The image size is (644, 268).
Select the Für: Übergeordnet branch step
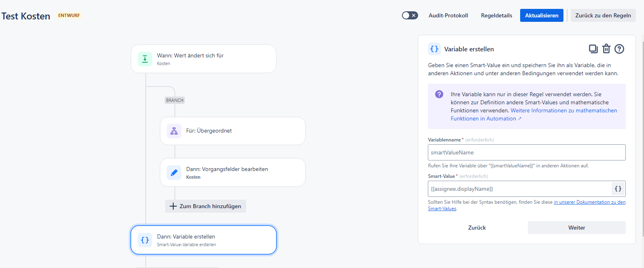[x=233, y=131]
